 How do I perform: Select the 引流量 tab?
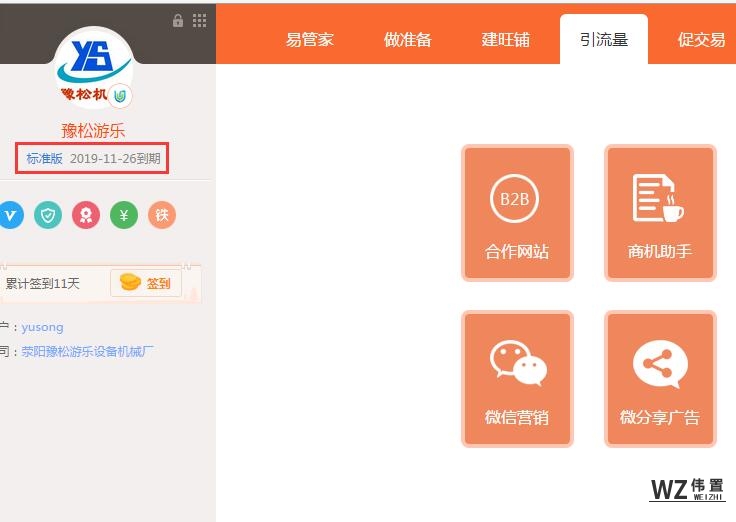point(604,39)
